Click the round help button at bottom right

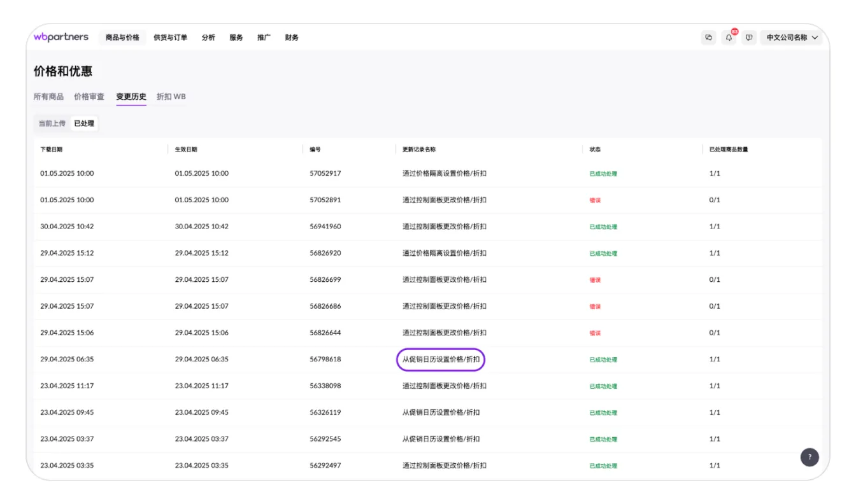pyautogui.click(x=809, y=457)
